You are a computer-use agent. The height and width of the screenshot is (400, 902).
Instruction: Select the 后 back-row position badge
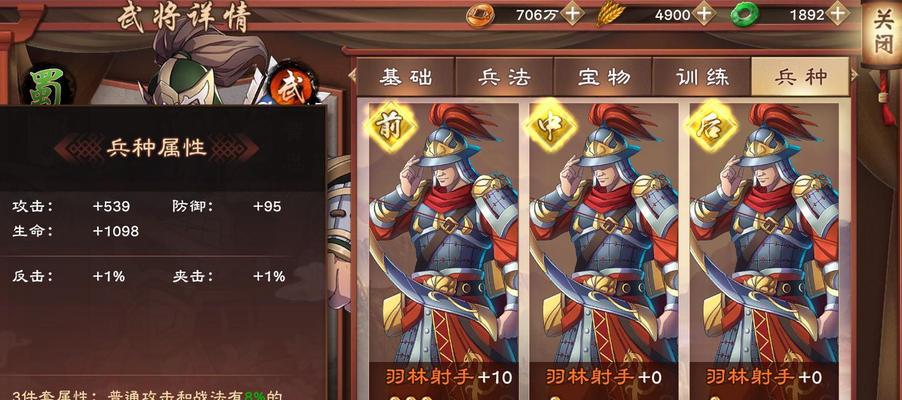712,125
